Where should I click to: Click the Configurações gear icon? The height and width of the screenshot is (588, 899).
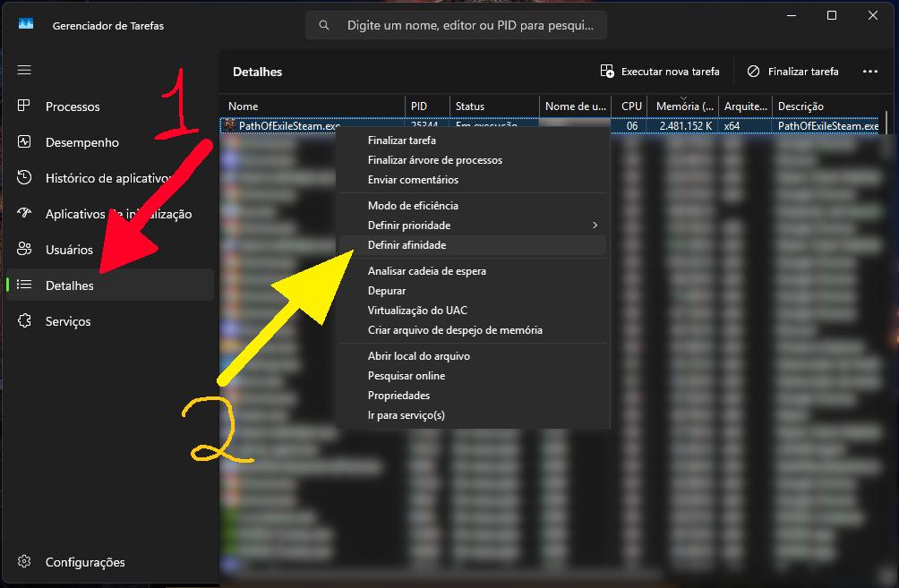[24, 562]
